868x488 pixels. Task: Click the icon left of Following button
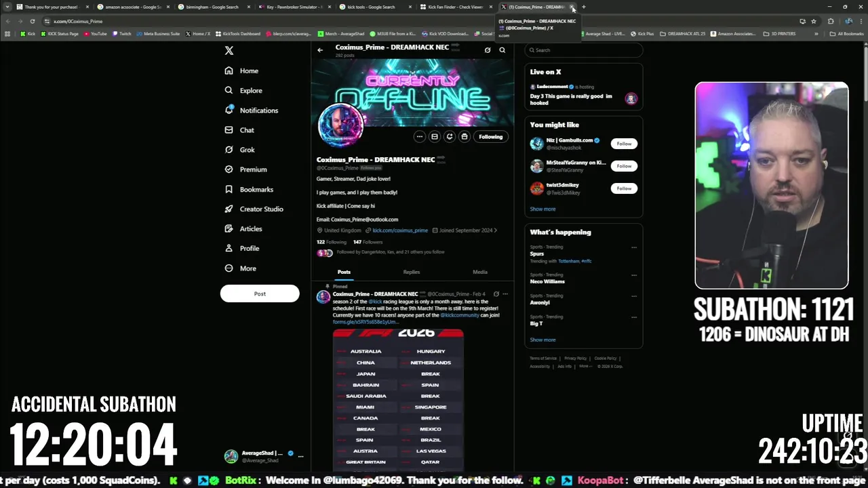(x=465, y=137)
